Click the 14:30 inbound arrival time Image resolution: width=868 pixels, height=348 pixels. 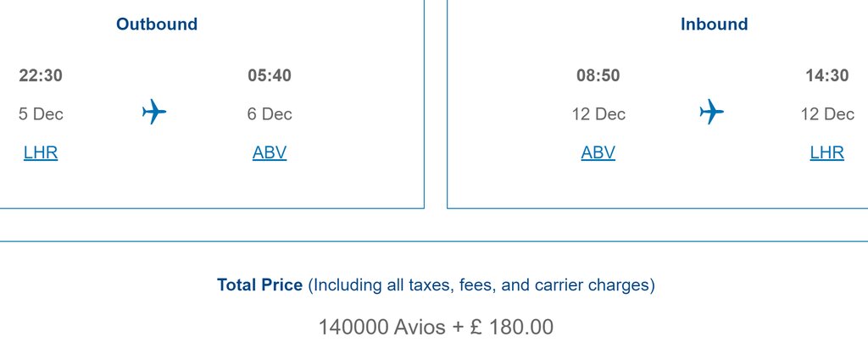point(827,75)
